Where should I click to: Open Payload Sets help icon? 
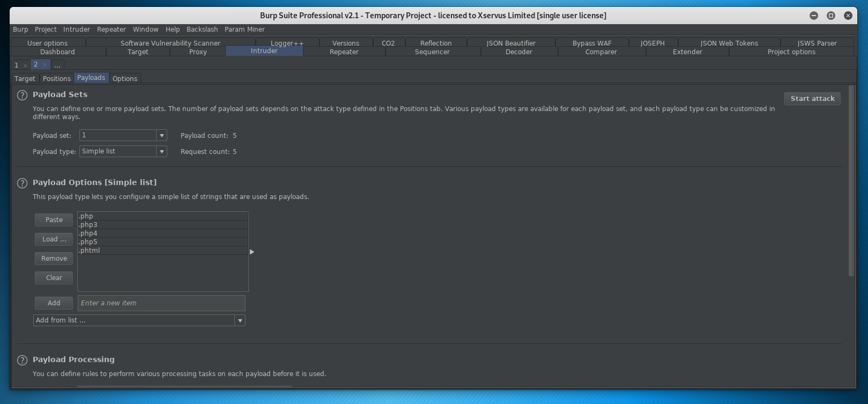(x=22, y=96)
